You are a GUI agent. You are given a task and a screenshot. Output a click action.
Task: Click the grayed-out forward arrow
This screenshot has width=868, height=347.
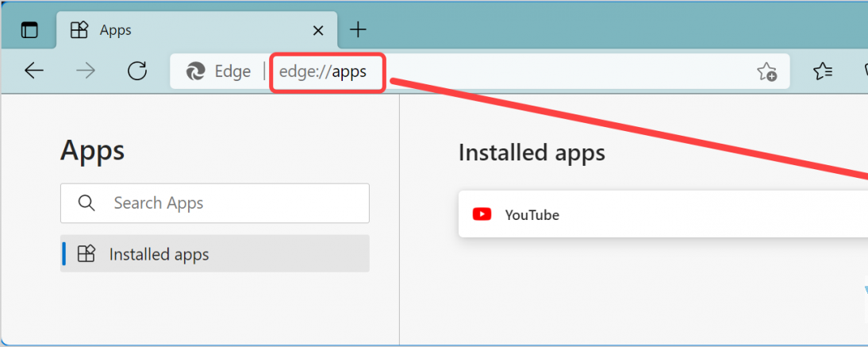86,71
